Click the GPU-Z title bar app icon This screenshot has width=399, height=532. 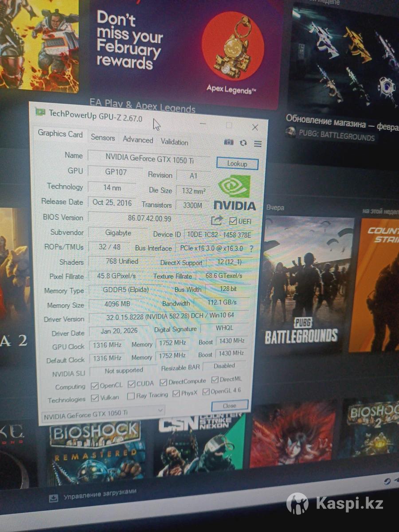[41, 112]
